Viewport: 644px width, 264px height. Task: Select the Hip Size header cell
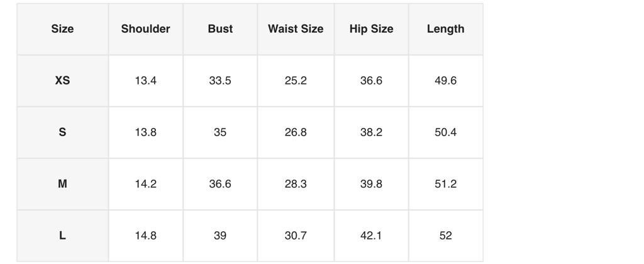(x=371, y=29)
